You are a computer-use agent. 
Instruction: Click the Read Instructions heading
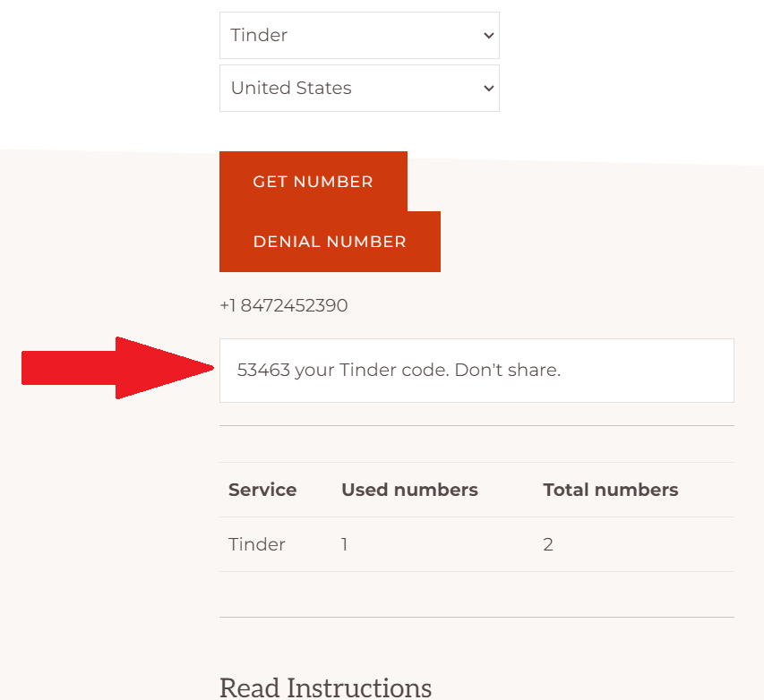325,687
